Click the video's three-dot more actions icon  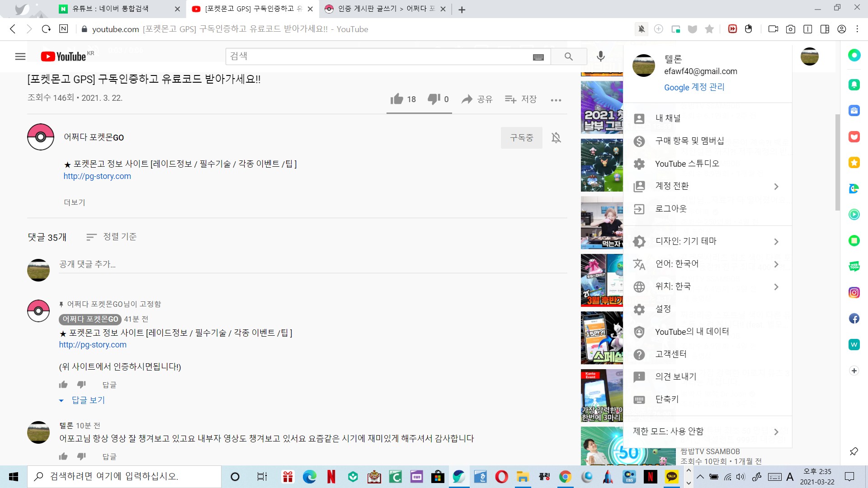(556, 100)
